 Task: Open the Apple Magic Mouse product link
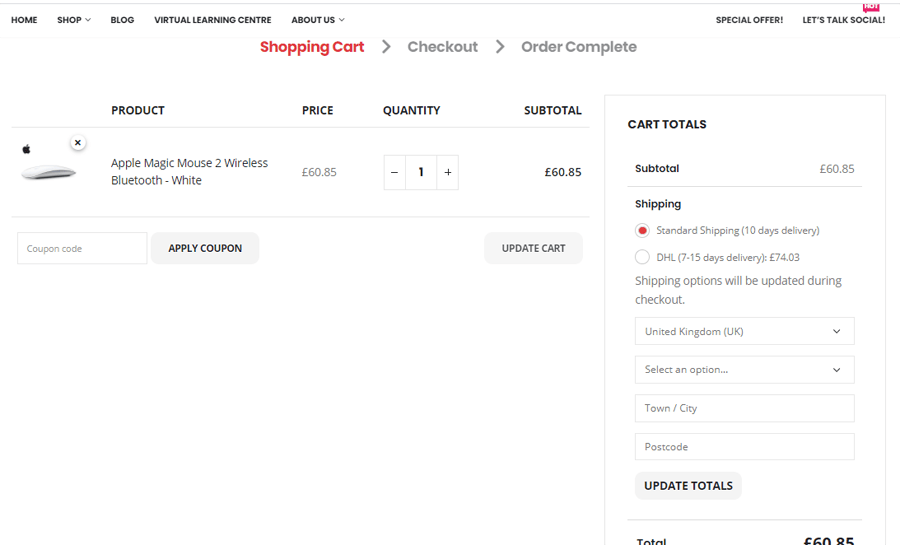pyautogui.click(x=189, y=171)
